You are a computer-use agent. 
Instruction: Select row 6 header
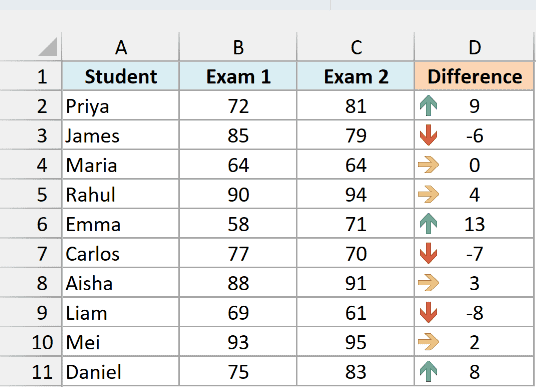31,224
